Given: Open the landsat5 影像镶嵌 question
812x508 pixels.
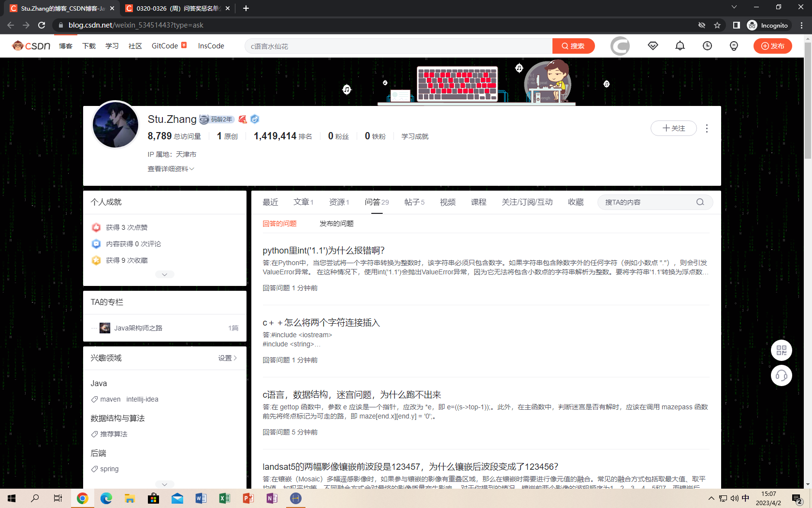Looking at the screenshot, I should (410, 467).
